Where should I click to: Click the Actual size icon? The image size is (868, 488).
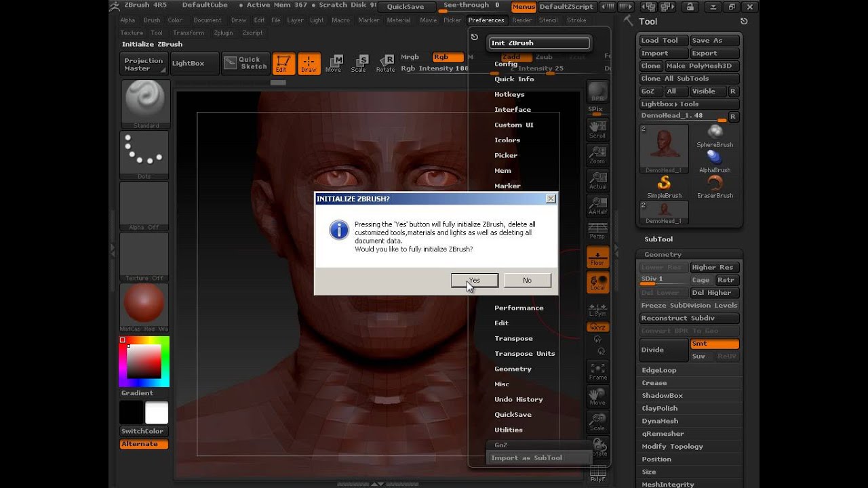click(597, 180)
